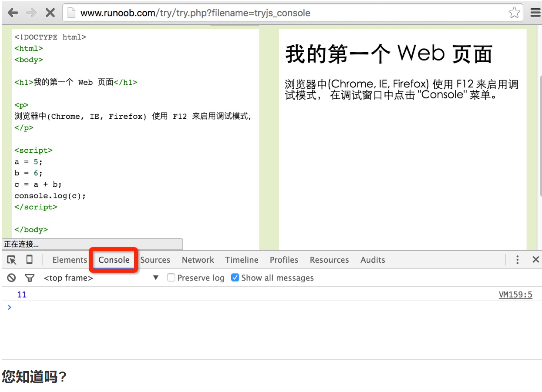Clear console with circle-slash icon
The height and width of the screenshot is (392, 542).
(x=12, y=278)
